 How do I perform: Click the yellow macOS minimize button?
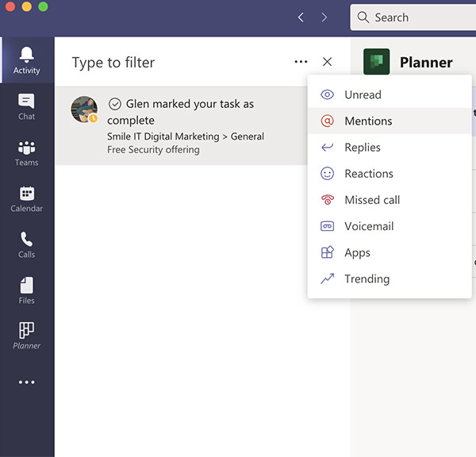point(27,6)
